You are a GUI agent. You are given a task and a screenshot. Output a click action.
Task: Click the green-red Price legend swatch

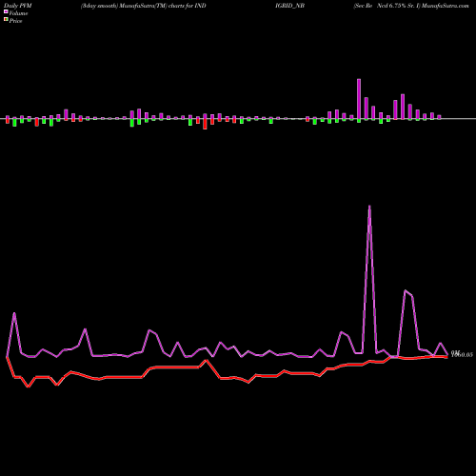6,20
